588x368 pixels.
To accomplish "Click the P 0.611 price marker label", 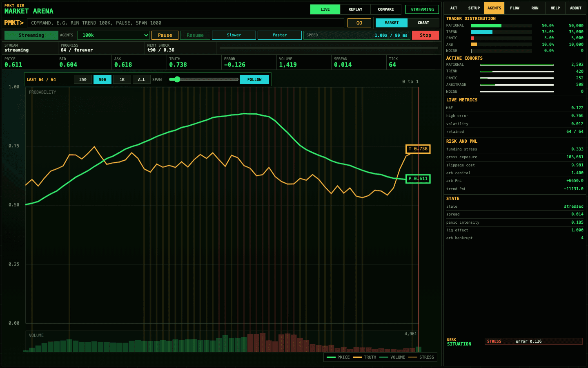I will click(x=418, y=179).
